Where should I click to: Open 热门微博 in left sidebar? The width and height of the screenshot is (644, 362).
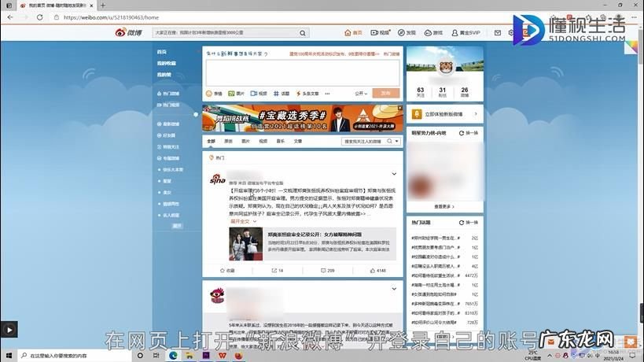click(169, 94)
